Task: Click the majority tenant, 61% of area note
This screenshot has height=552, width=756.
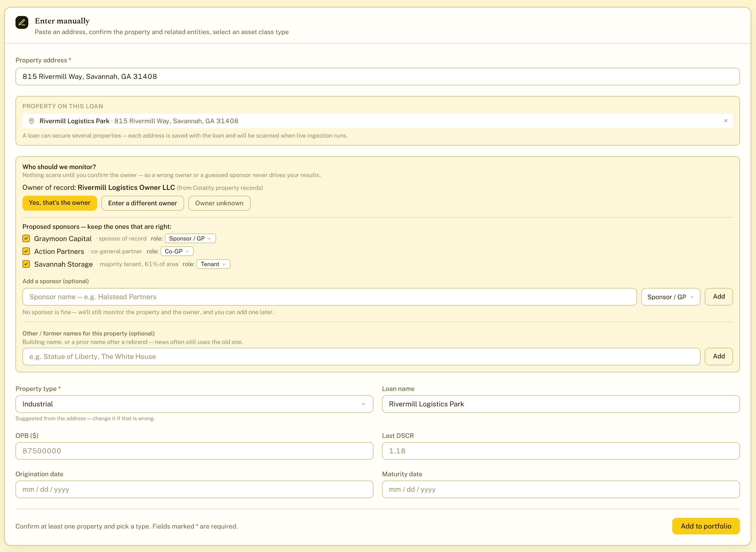Action: pyautogui.click(x=139, y=264)
